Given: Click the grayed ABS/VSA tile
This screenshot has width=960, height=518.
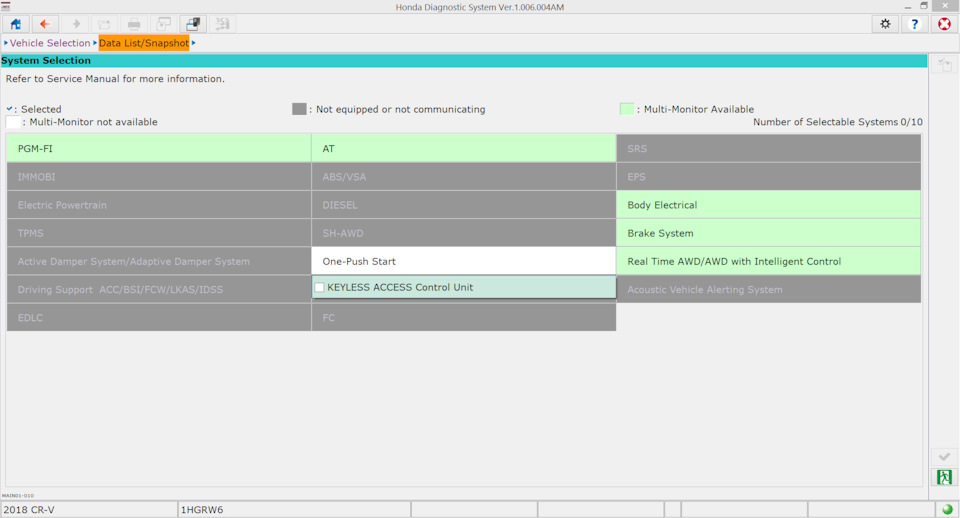Looking at the screenshot, I should [x=463, y=176].
